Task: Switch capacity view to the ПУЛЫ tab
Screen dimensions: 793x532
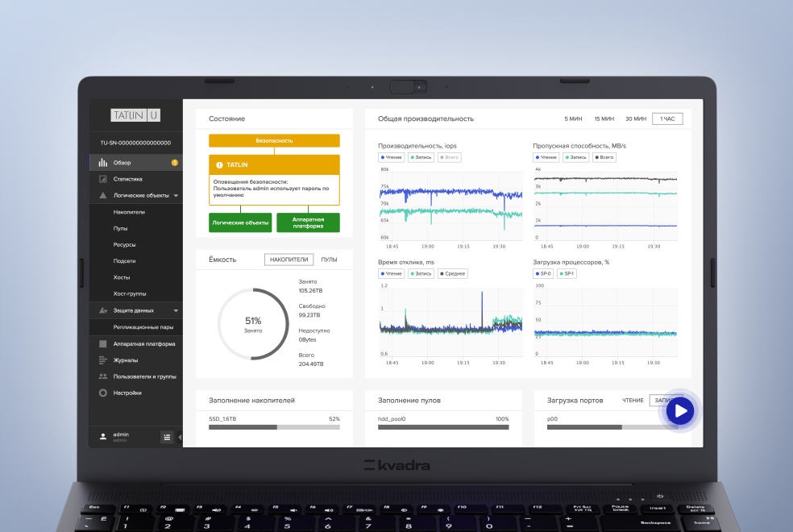Action: click(x=329, y=260)
